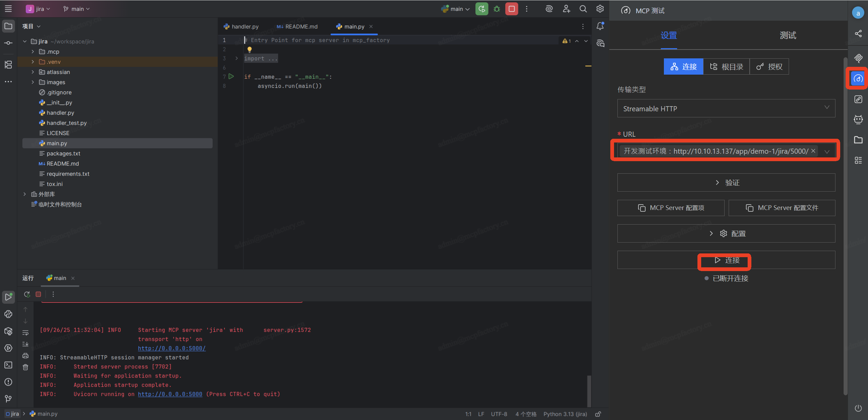This screenshot has width=868, height=420.
Task: Clear console with trash icon
Action: coord(25,367)
